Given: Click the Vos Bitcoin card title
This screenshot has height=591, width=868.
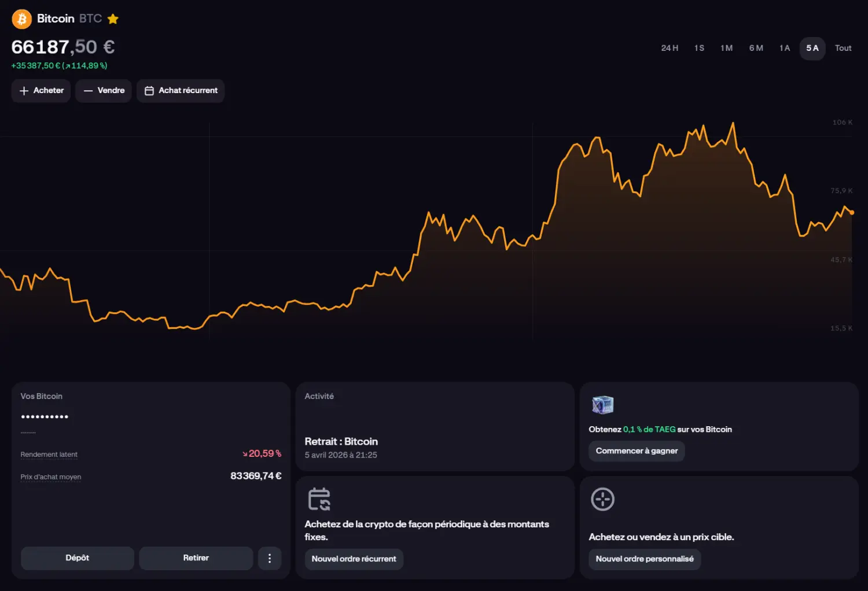Looking at the screenshot, I should tap(42, 396).
